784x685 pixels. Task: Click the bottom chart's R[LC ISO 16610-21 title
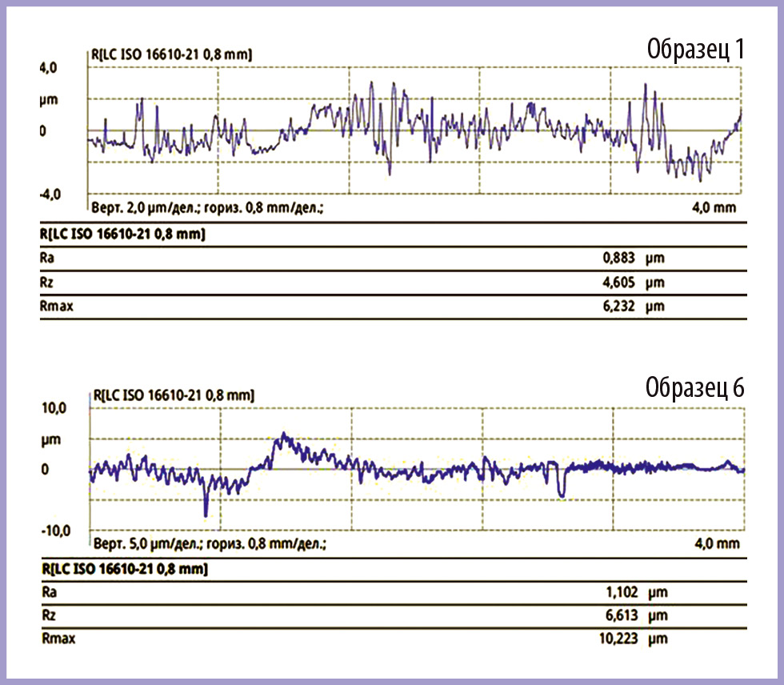[174, 395]
